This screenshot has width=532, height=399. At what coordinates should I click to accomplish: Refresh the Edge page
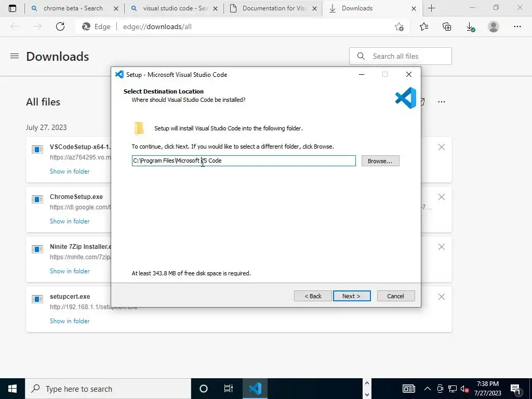[60, 26]
